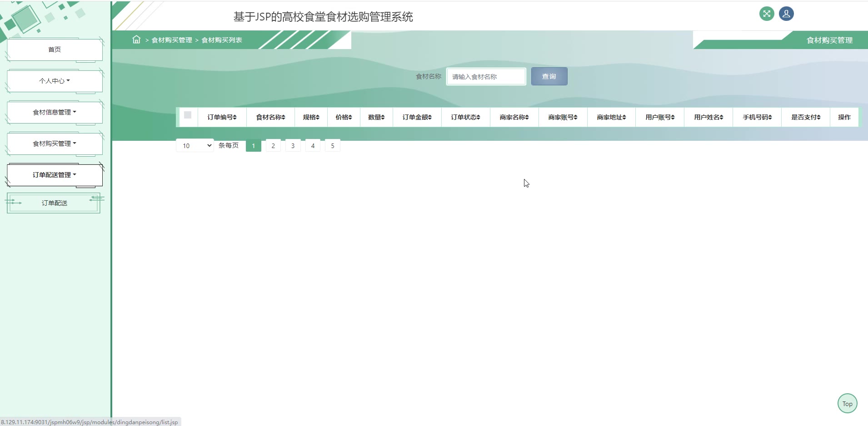Sort table by 价格 column
Image resolution: width=868 pixels, height=426 pixels.
(x=344, y=117)
